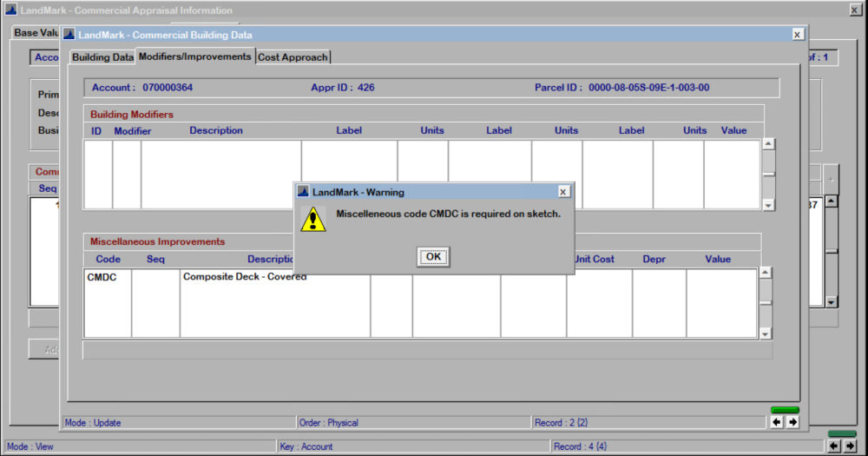
Task: Click the Order : Physical status field
Action: [413, 422]
